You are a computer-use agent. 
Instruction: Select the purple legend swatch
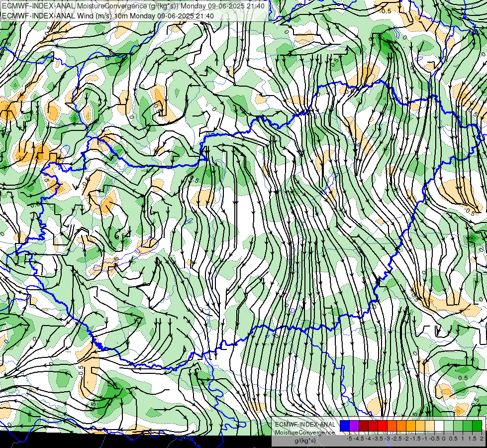tap(354, 426)
